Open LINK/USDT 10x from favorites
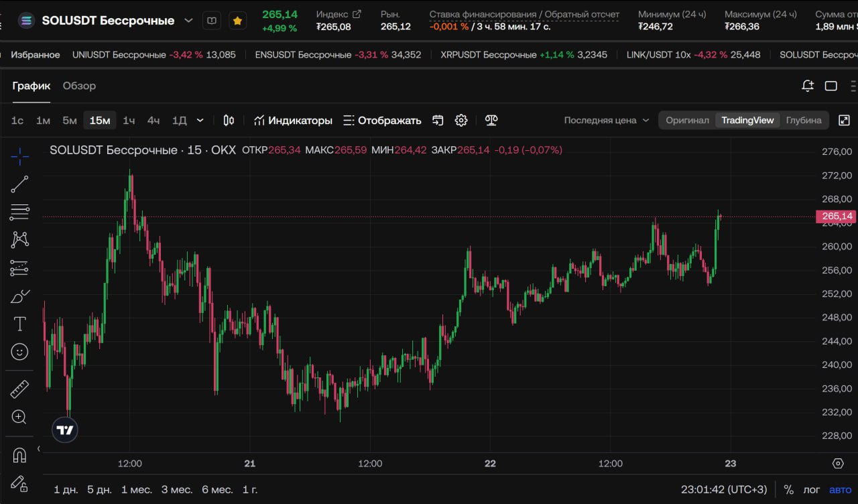The height and width of the screenshot is (504, 858). [x=694, y=55]
